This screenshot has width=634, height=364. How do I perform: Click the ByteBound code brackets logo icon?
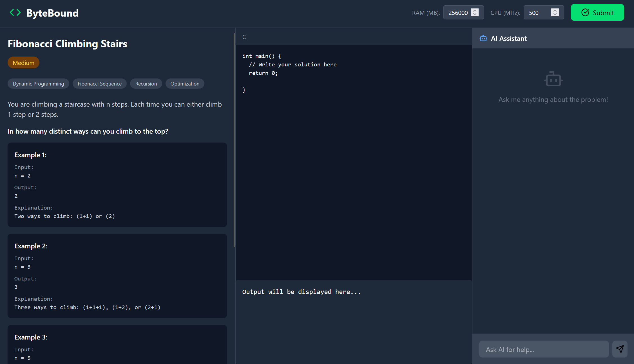click(x=15, y=13)
